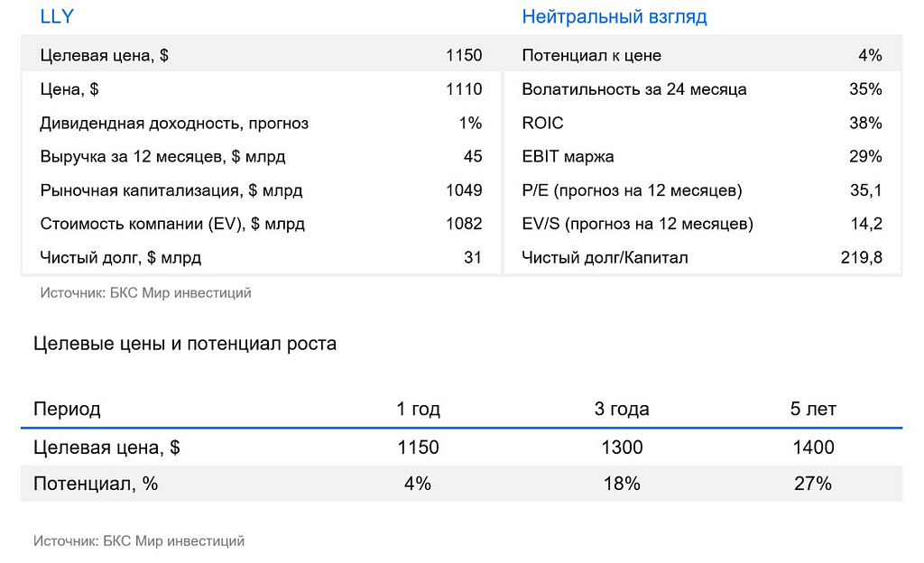Viewport: 924px width, 563px height.
Task: Select the Рыночная капитализация value 1049
Action: (464, 190)
